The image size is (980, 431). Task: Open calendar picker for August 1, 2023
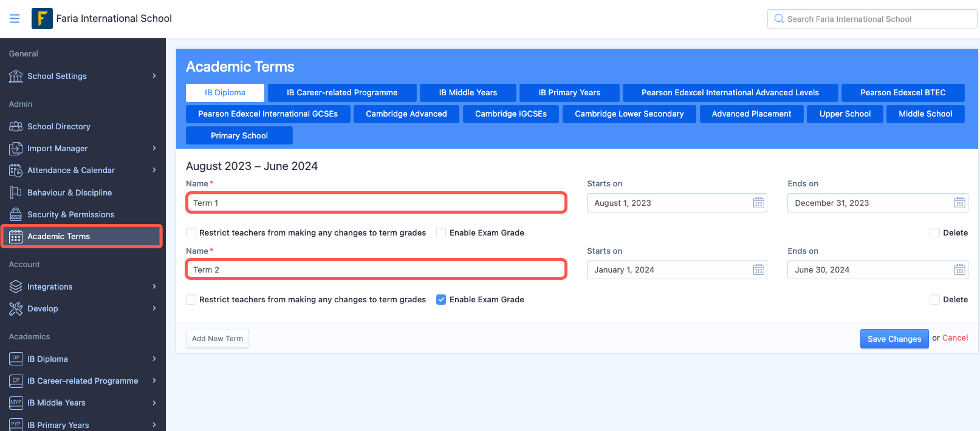tap(759, 203)
